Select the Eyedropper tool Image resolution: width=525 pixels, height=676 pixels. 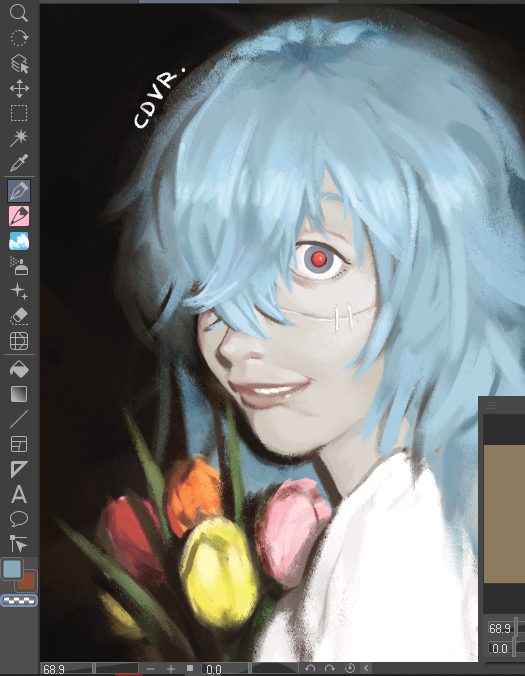(x=19, y=163)
